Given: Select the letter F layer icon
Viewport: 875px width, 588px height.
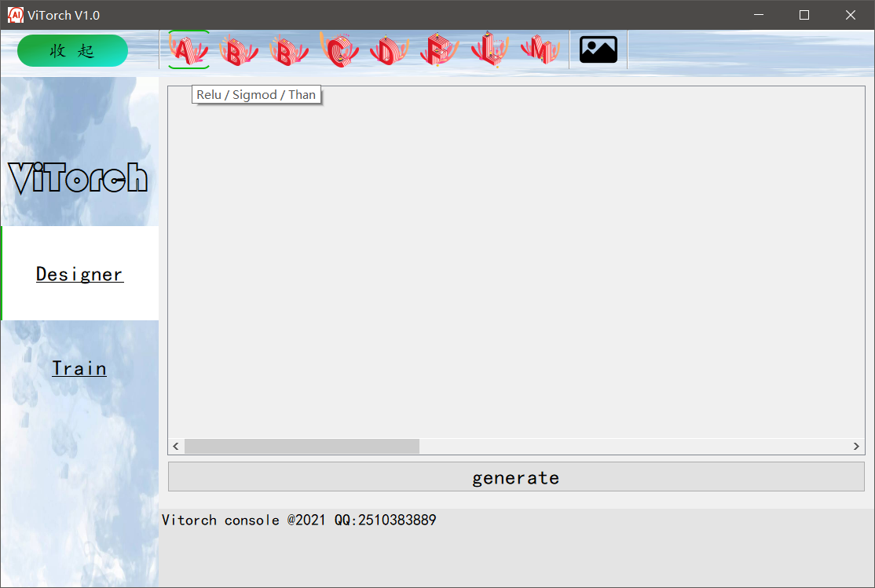Looking at the screenshot, I should [439, 49].
